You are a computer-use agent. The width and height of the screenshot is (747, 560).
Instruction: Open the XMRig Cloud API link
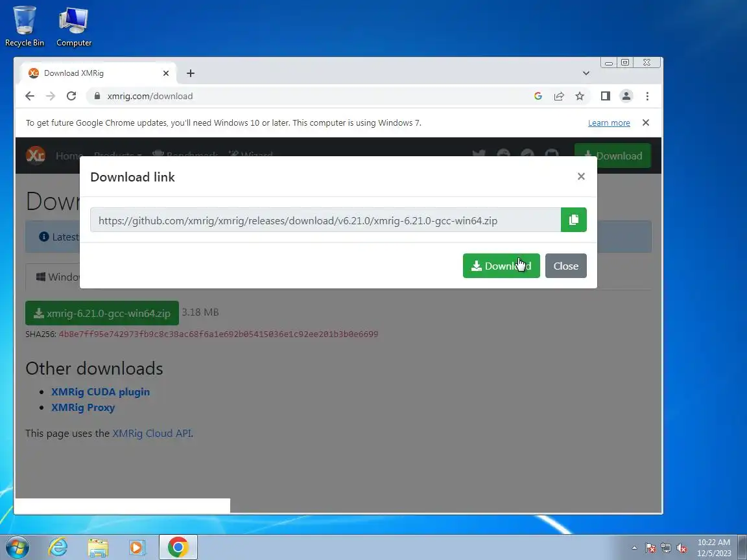tap(152, 434)
